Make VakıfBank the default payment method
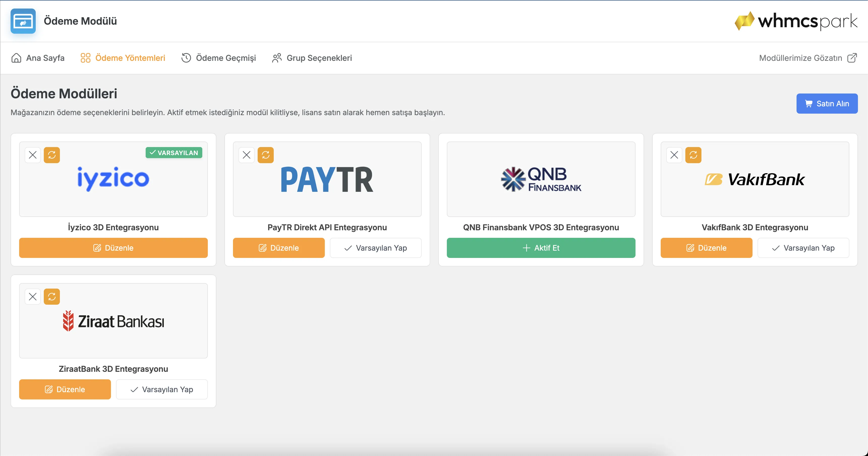 (x=803, y=248)
